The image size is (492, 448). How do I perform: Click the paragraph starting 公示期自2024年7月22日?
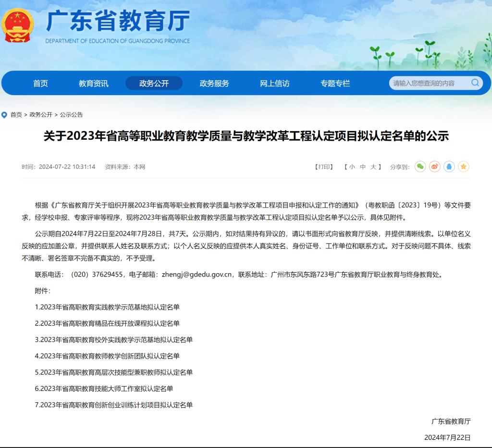(x=246, y=246)
